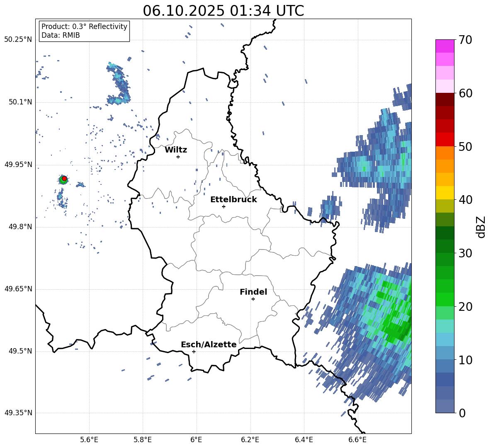Click the Ettelbruck station cross marker

[224, 206]
